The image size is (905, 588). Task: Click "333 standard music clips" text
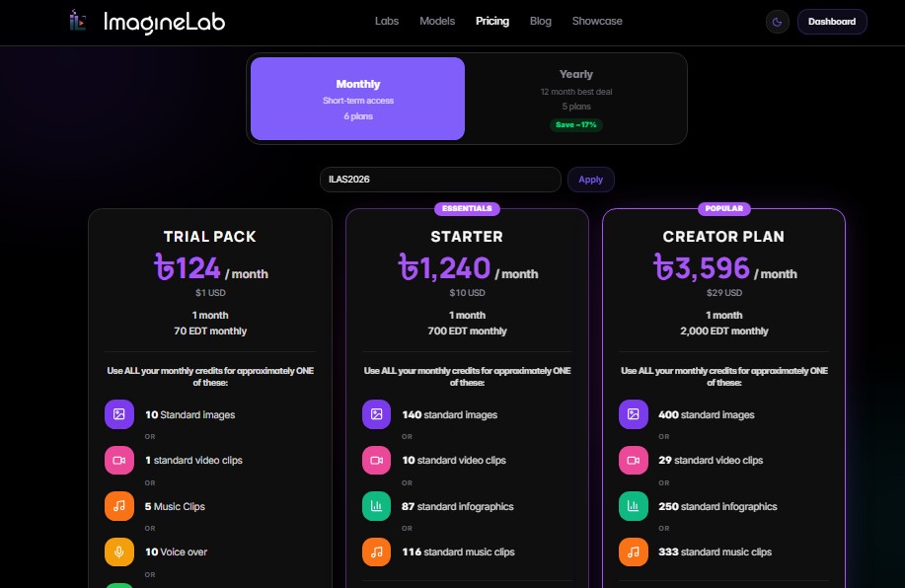(715, 552)
